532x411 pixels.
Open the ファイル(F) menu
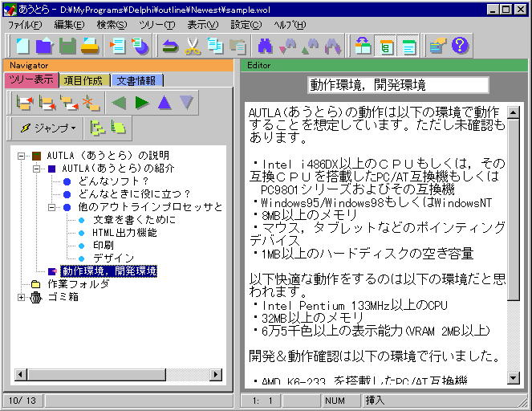tap(25, 25)
